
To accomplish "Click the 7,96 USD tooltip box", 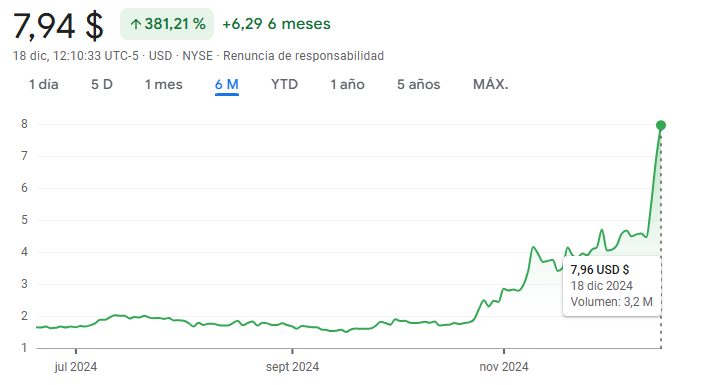I will tap(612, 286).
